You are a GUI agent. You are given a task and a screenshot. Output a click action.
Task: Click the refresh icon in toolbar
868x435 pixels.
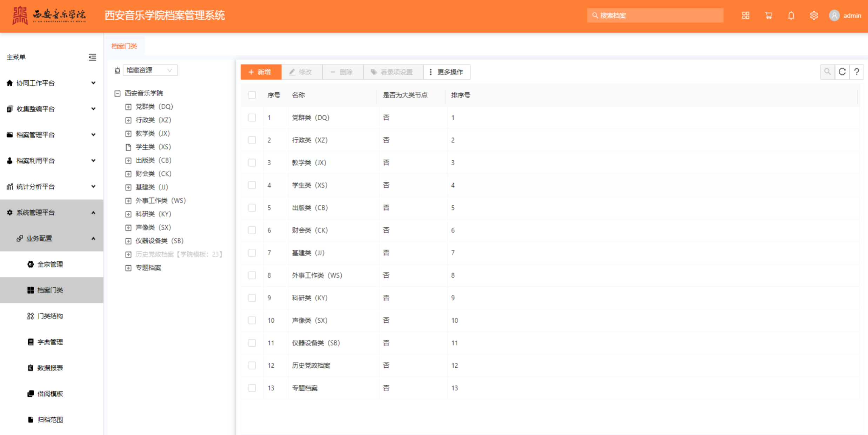(x=842, y=72)
